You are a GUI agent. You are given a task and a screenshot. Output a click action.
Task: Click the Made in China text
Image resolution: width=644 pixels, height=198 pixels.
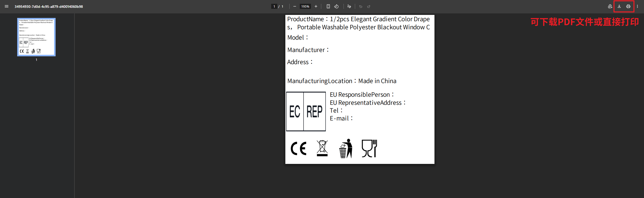(377, 81)
